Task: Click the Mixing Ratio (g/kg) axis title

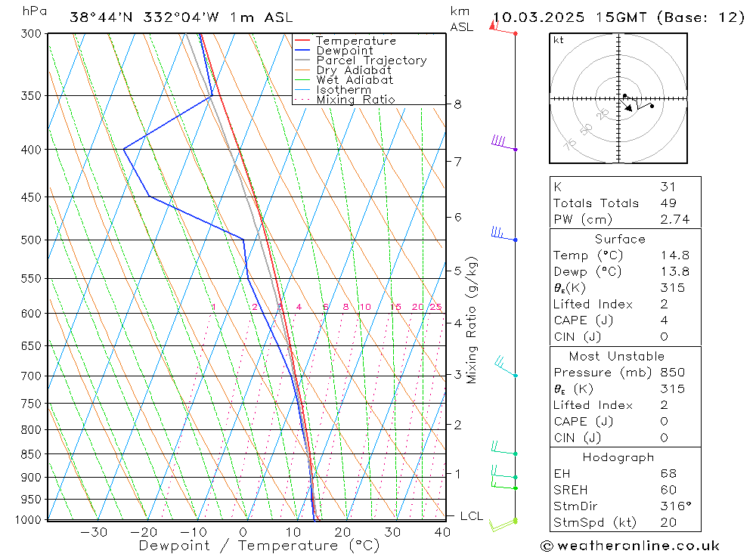Action: pyautogui.click(x=472, y=320)
